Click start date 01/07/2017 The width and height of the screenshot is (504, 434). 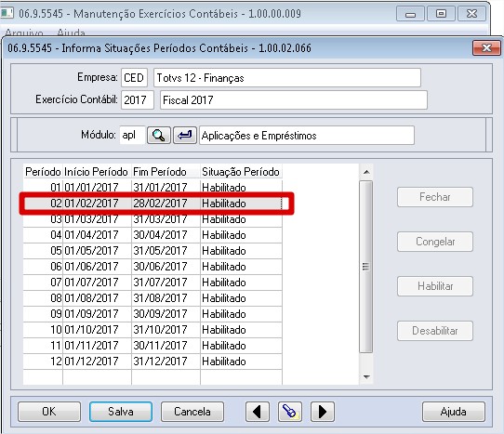coord(92,282)
